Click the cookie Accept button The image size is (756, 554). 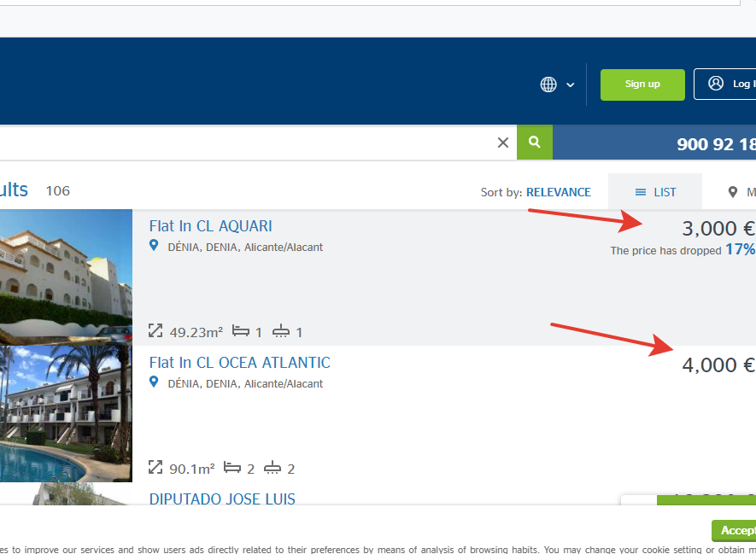coord(734,530)
